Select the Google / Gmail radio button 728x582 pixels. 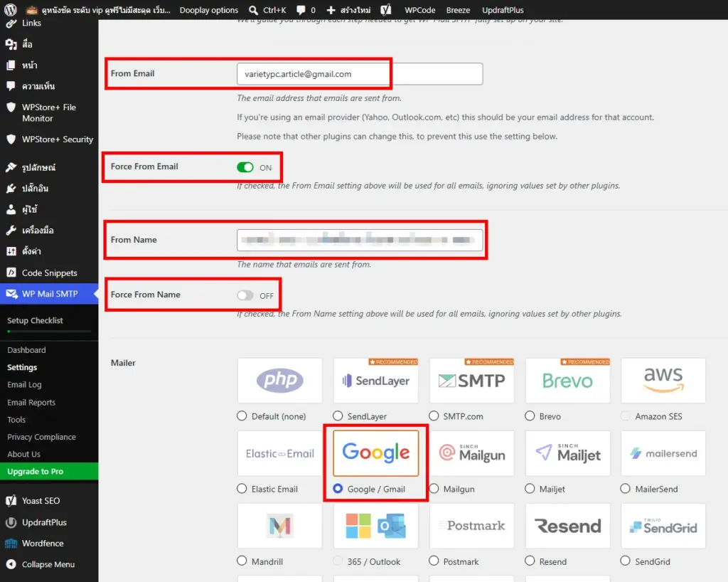[x=338, y=488]
